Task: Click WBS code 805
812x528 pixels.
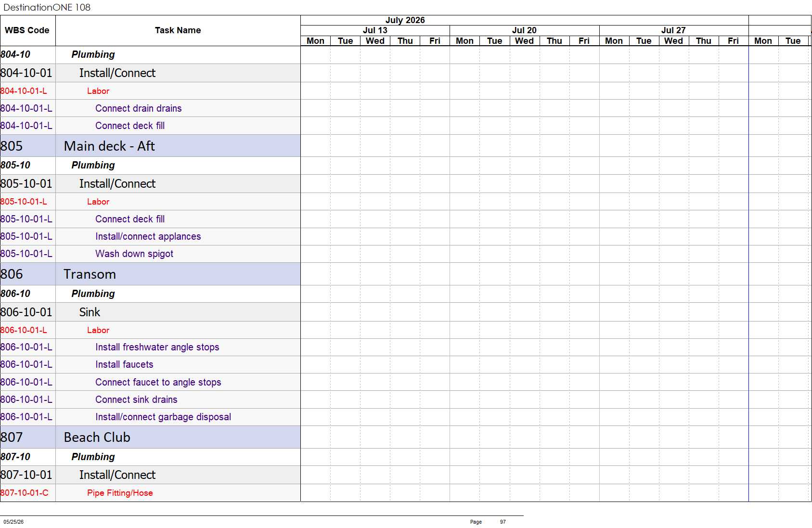Action: (27, 146)
